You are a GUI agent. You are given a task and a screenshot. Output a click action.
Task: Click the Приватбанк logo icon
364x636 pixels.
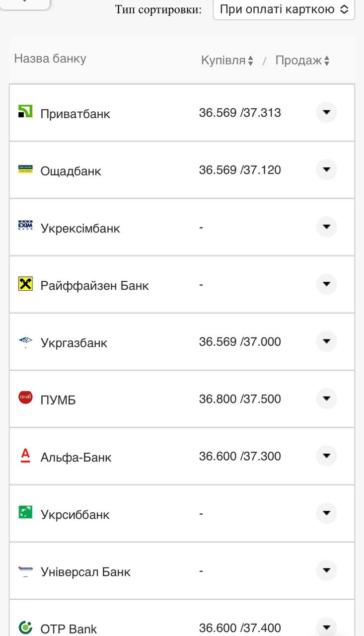point(25,111)
